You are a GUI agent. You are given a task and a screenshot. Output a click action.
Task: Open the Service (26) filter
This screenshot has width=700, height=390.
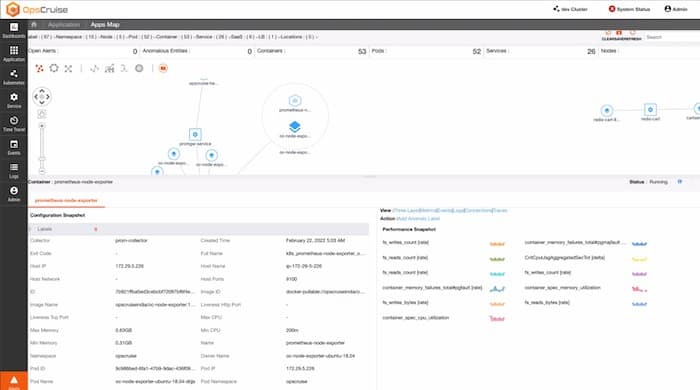(x=211, y=37)
